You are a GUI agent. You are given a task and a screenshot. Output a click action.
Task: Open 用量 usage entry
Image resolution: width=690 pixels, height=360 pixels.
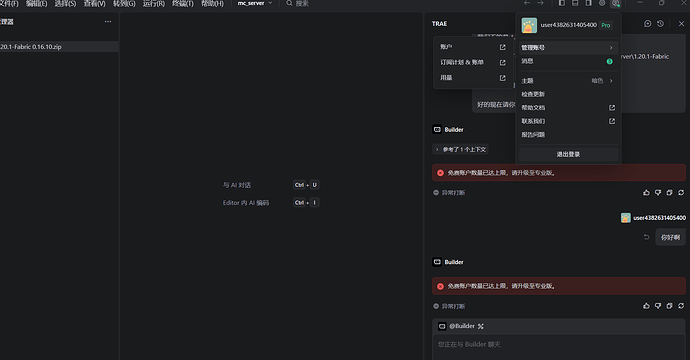(473, 78)
